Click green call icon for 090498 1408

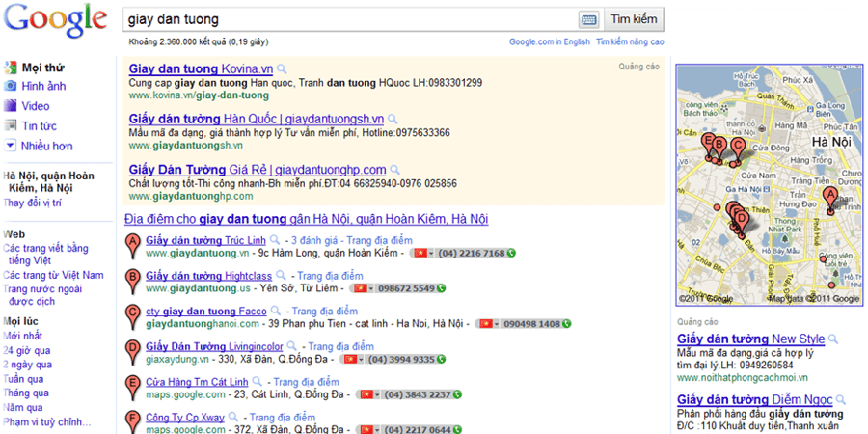pos(566,324)
